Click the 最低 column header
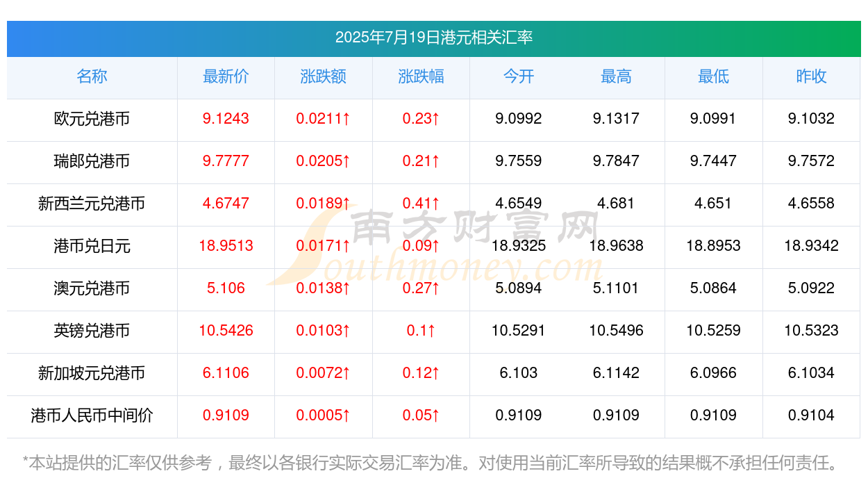The height and width of the screenshot is (485, 868). [x=714, y=76]
